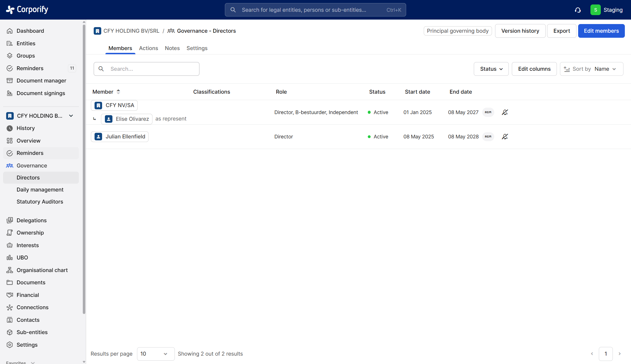Toggle reminder bell for CFY NV/SA row
The height and width of the screenshot is (364, 631).
(505, 112)
